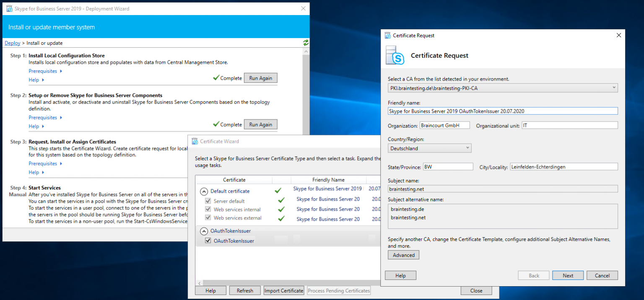Click green checkmark beside Default certificate
Screen dimensions: 644x300
pos(278,191)
